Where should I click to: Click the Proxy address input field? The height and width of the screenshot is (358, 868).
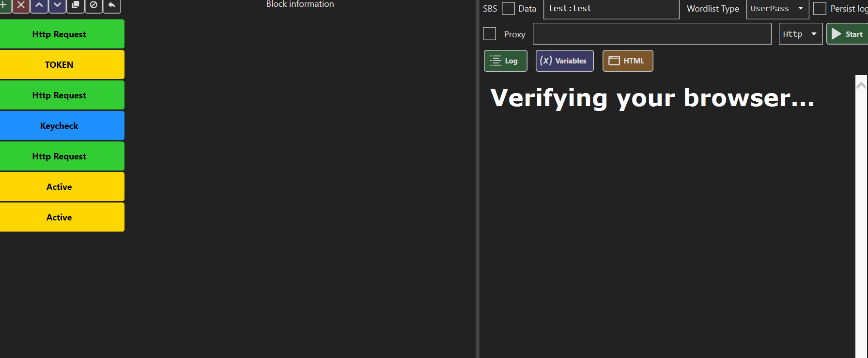pyautogui.click(x=652, y=34)
